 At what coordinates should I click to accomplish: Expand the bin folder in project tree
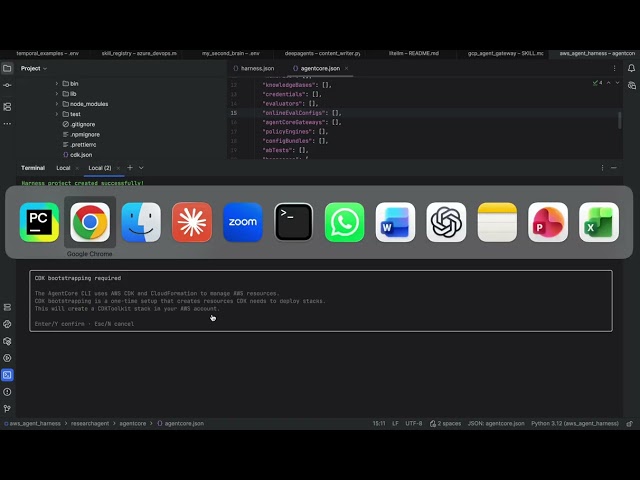[x=57, y=84]
